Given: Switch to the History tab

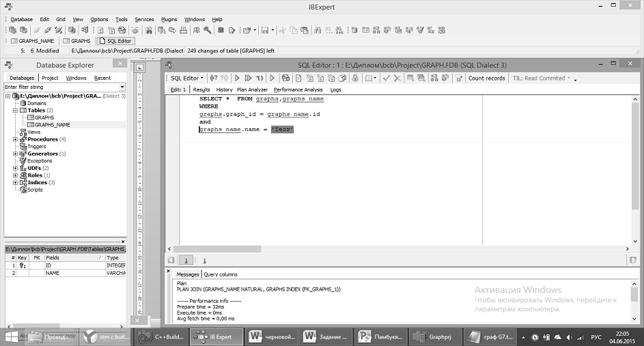Looking at the screenshot, I should [x=224, y=89].
